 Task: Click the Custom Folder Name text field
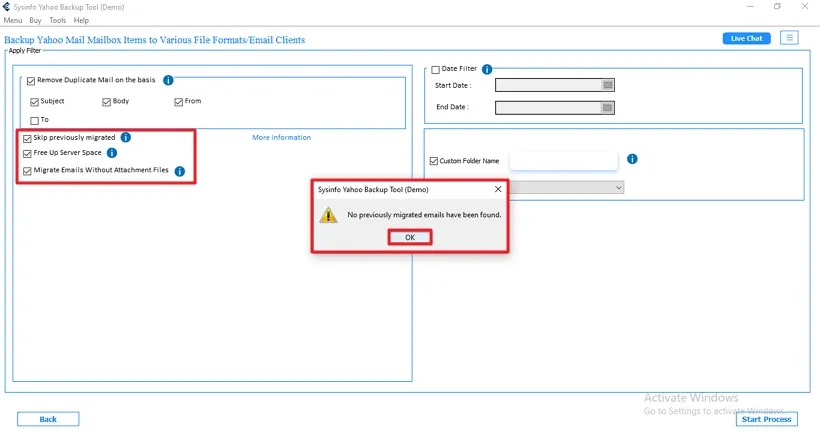pos(564,160)
